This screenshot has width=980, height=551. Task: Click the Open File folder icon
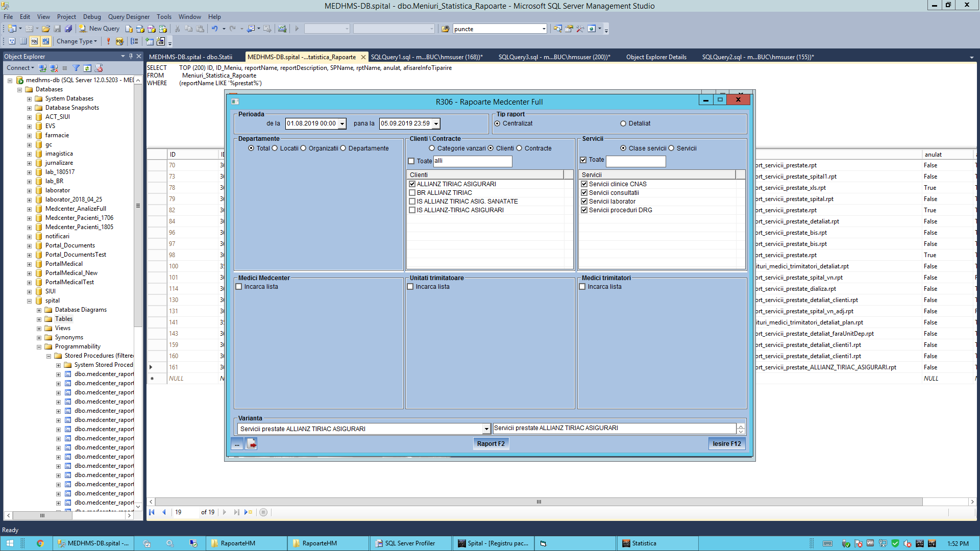[x=46, y=29]
